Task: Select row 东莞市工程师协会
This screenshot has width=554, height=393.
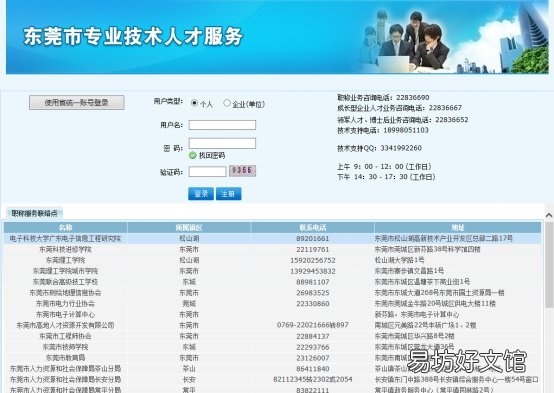Action: tap(272, 336)
